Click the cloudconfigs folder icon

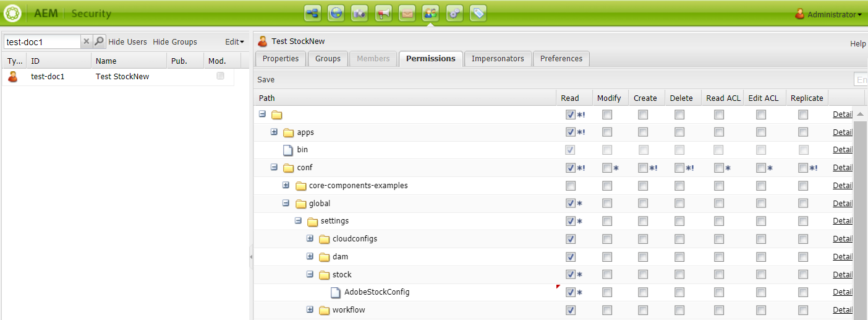click(325, 239)
